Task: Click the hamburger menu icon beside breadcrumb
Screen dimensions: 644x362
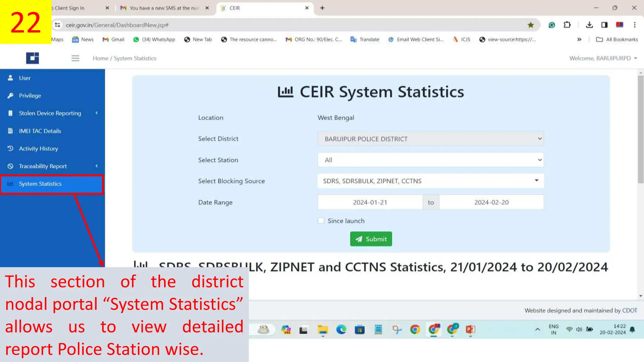Action: point(75,58)
